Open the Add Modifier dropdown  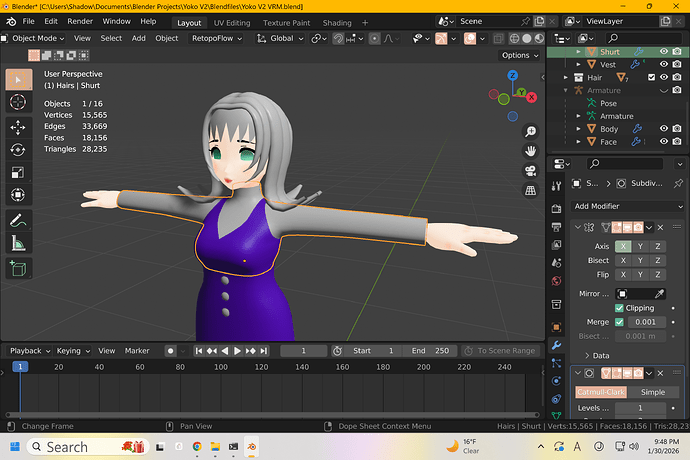(628, 206)
